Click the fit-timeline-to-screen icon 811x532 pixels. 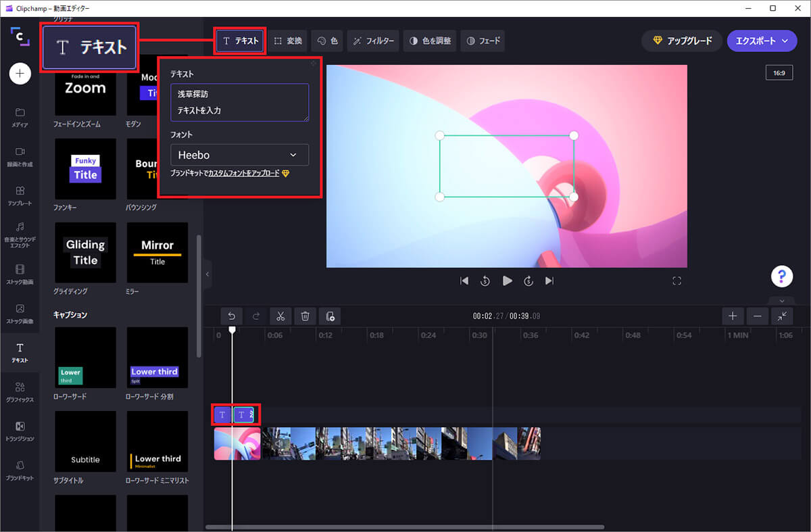coord(782,316)
